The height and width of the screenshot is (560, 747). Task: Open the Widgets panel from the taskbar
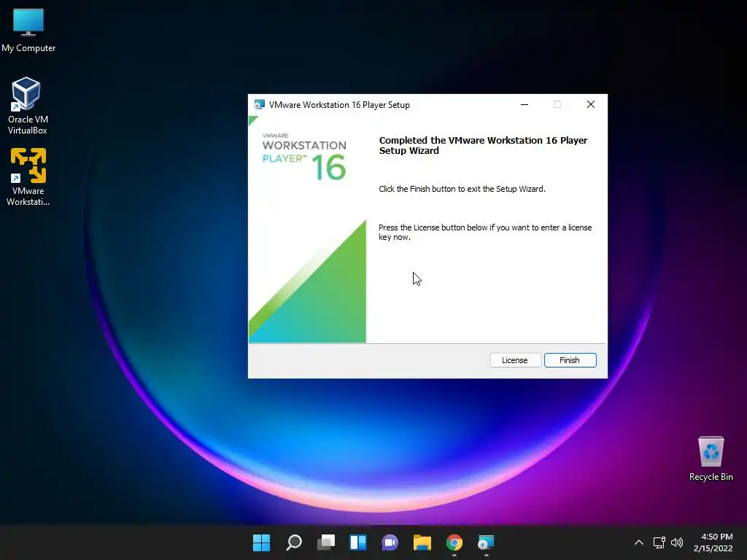click(x=357, y=542)
